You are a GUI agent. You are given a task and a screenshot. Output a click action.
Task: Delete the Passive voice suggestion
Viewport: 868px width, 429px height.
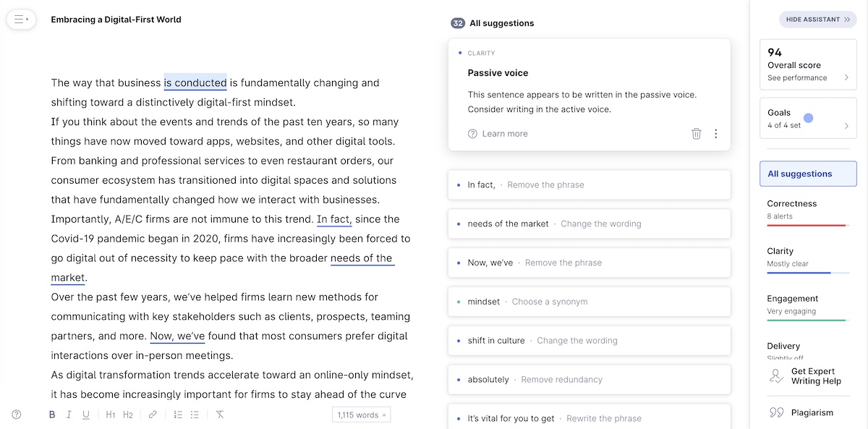coord(696,133)
